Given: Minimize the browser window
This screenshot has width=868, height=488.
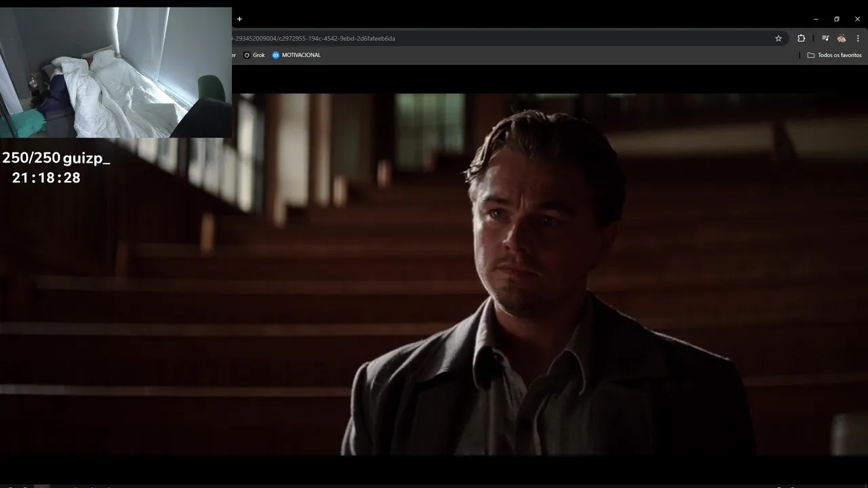Looking at the screenshot, I should (x=816, y=19).
